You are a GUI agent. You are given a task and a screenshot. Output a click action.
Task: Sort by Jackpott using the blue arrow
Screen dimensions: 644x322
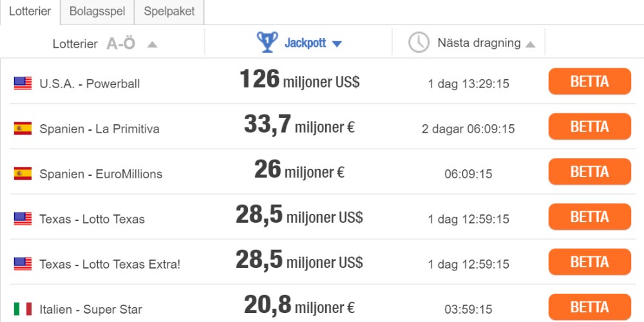coord(337,44)
